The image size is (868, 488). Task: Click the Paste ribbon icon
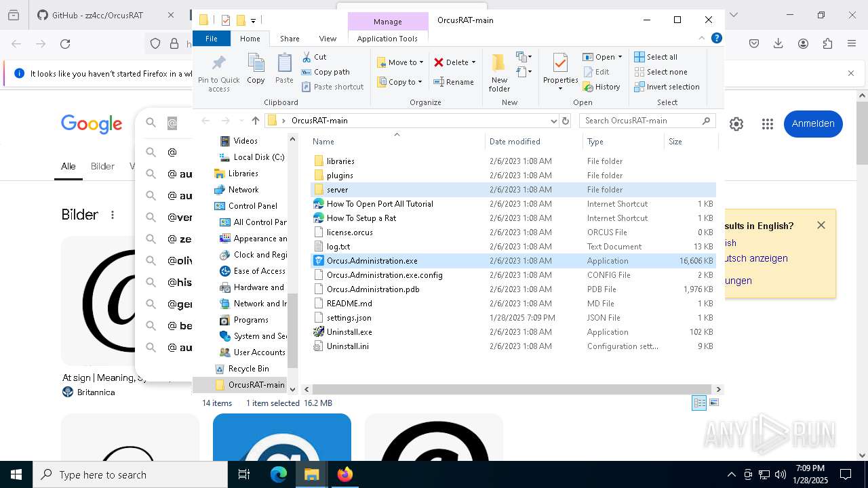coord(284,68)
